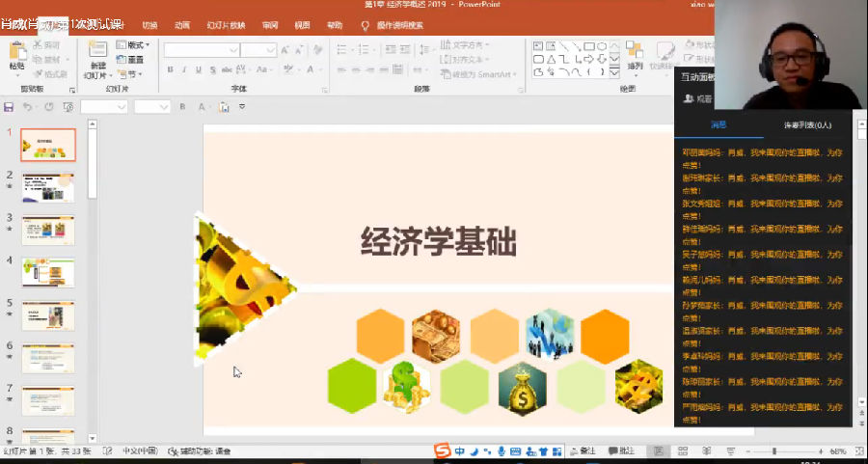This screenshot has height=464, width=868.
Task: Toggle Strikethrough (abc) in ribbon
Action: pos(227,69)
